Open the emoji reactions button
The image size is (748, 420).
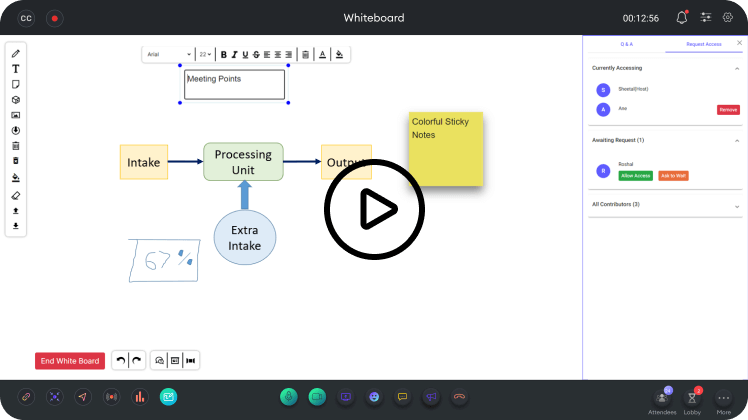coord(374,397)
